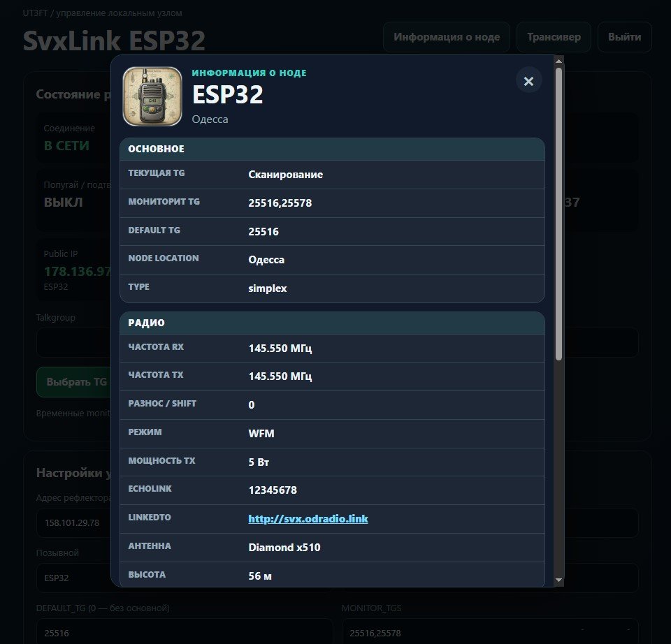This screenshot has width=671, height=644.
Task: Click the 'Выбрать TG' button behind dialog
Action: pos(73,382)
